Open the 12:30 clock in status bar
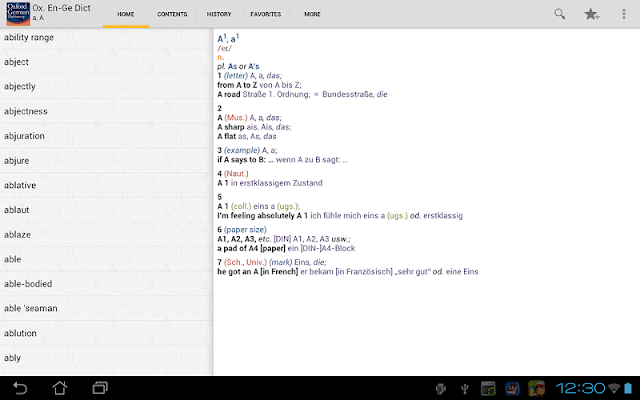Screen dimensions: 640x400 [580, 388]
